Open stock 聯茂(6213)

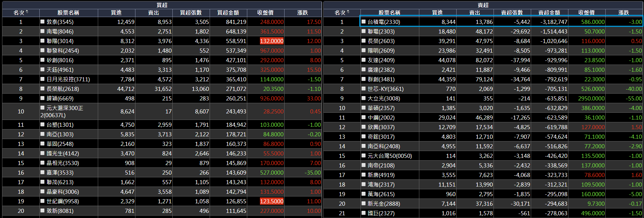pos(60,182)
